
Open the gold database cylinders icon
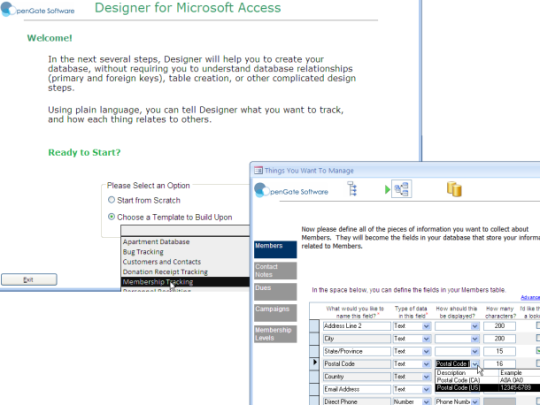coord(454,189)
